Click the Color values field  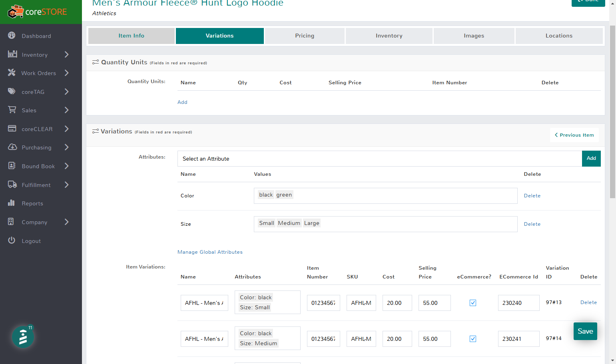386,196
